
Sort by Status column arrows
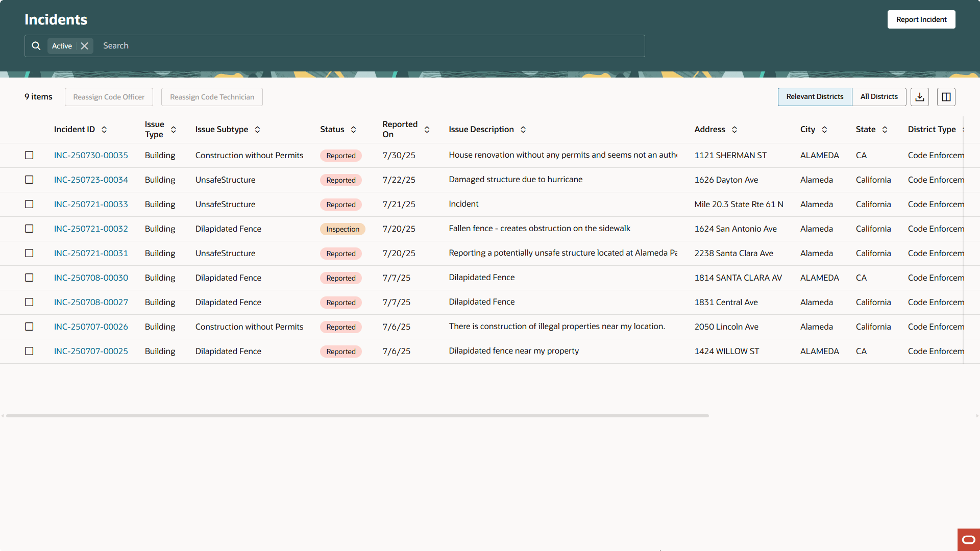[x=353, y=130]
